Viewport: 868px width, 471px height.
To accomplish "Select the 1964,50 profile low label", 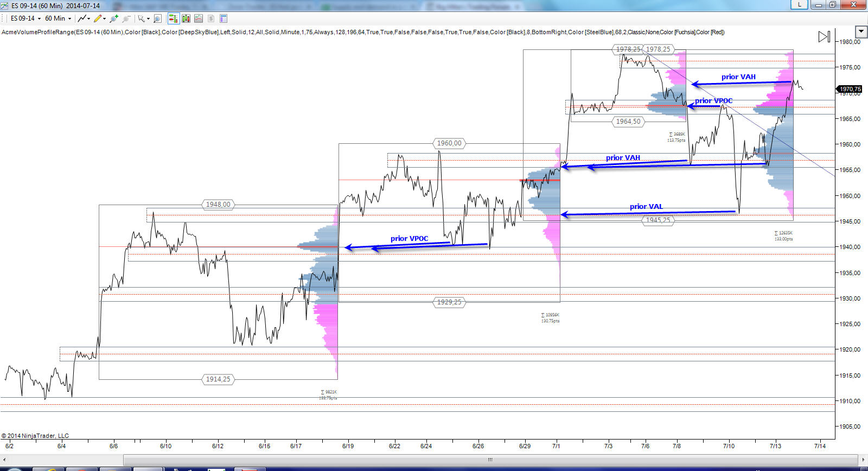I will tap(628, 122).
